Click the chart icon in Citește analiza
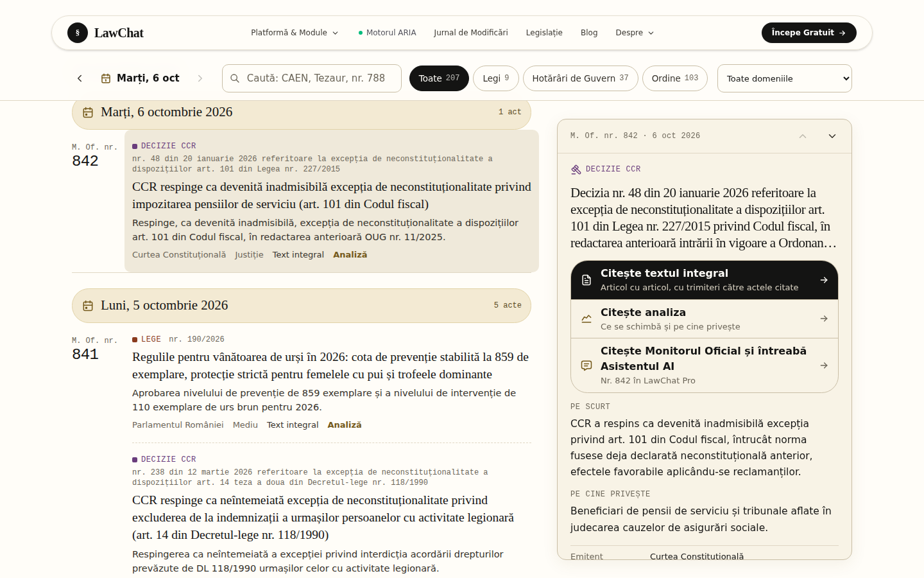 (586, 319)
